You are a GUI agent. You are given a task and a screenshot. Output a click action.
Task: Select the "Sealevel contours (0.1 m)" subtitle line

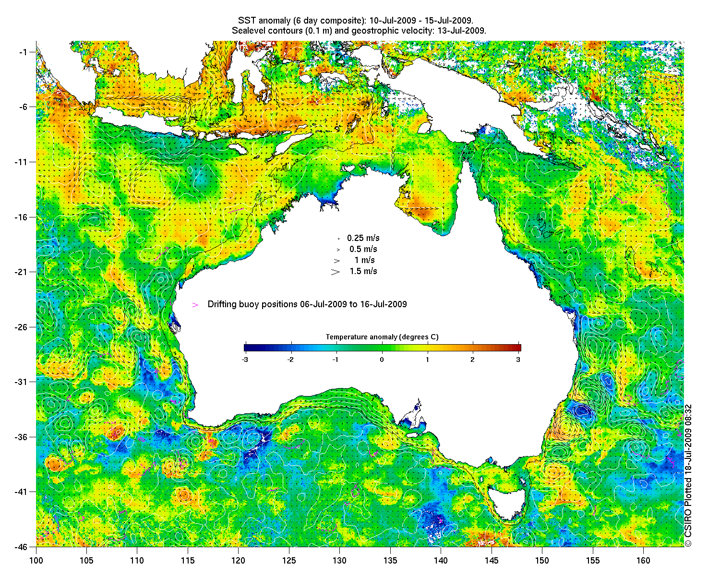point(359,30)
